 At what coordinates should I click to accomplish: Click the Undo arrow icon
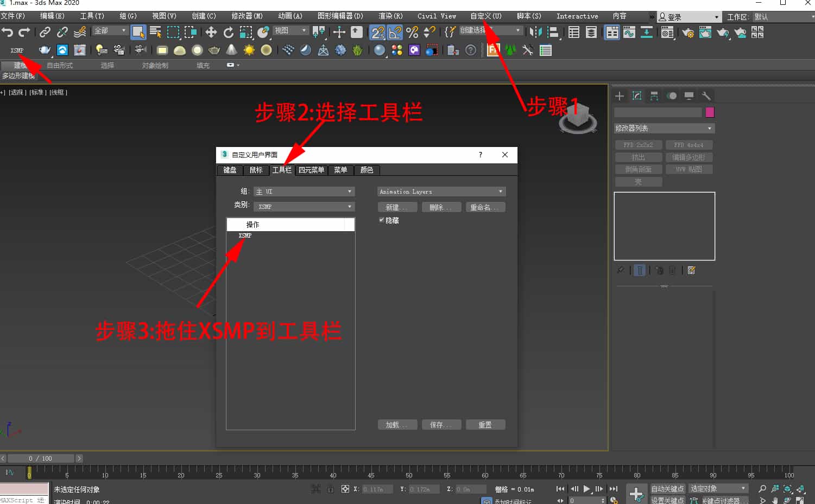[x=7, y=33]
